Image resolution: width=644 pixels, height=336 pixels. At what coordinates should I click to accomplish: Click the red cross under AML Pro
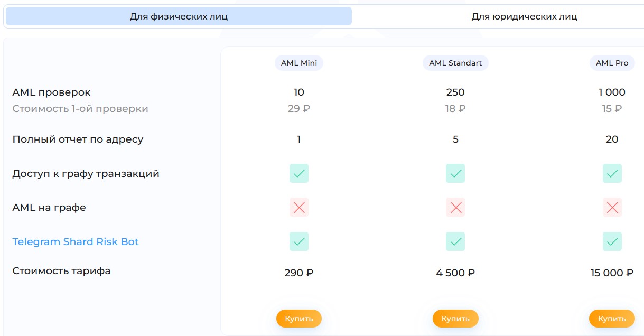[612, 207]
